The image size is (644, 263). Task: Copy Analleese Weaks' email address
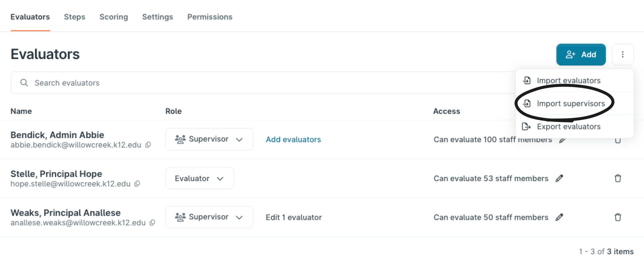coord(152,223)
